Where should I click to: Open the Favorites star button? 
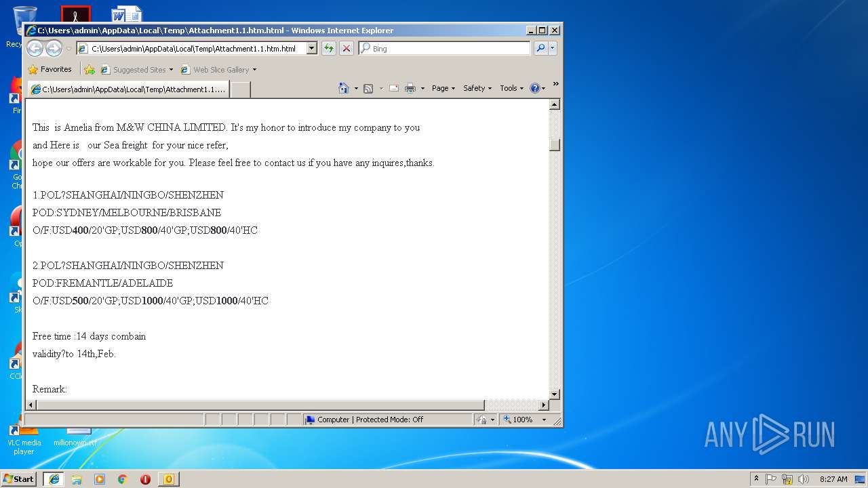click(x=50, y=69)
